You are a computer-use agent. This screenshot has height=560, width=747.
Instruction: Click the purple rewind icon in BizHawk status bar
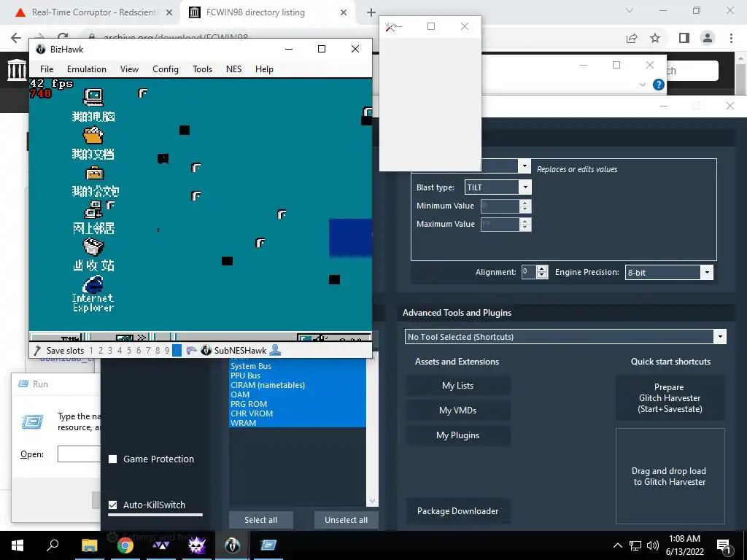(191, 351)
